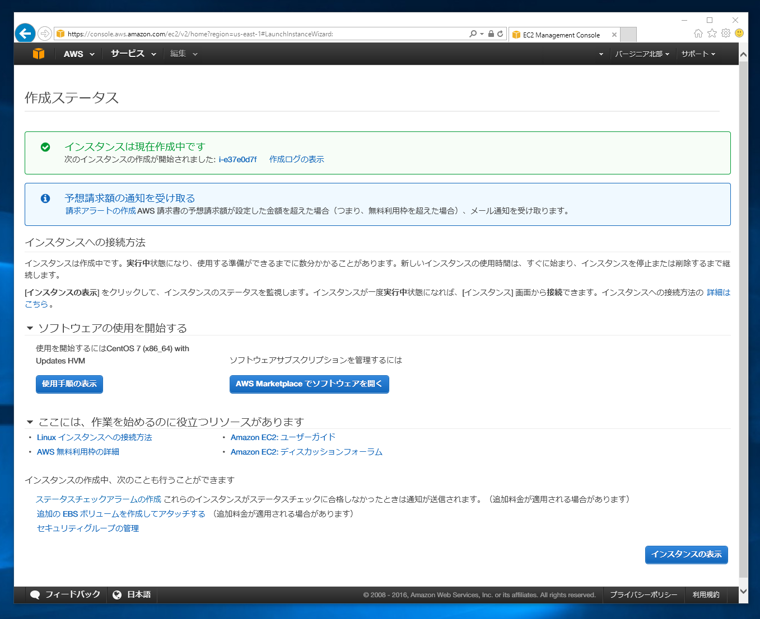Open the 請求アラートの作成 link

100,211
